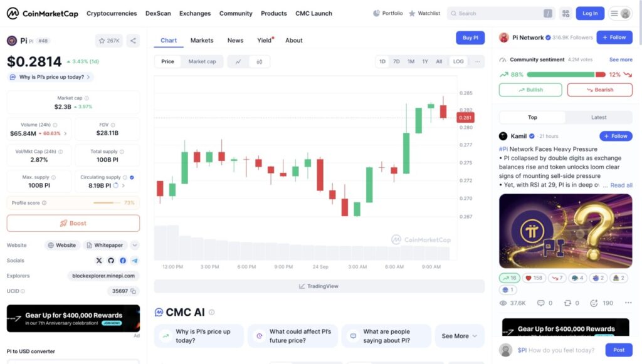Open Pi's GitHub social icon

tap(111, 261)
